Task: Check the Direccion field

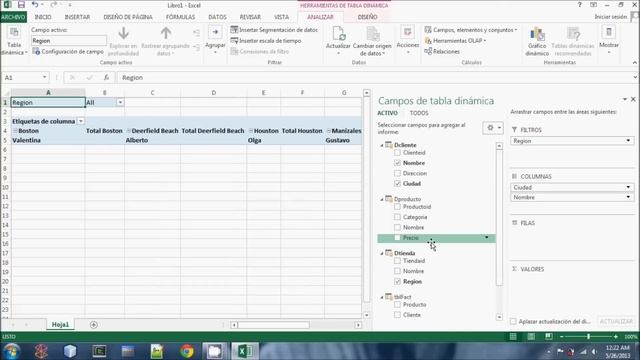Action: click(397, 173)
